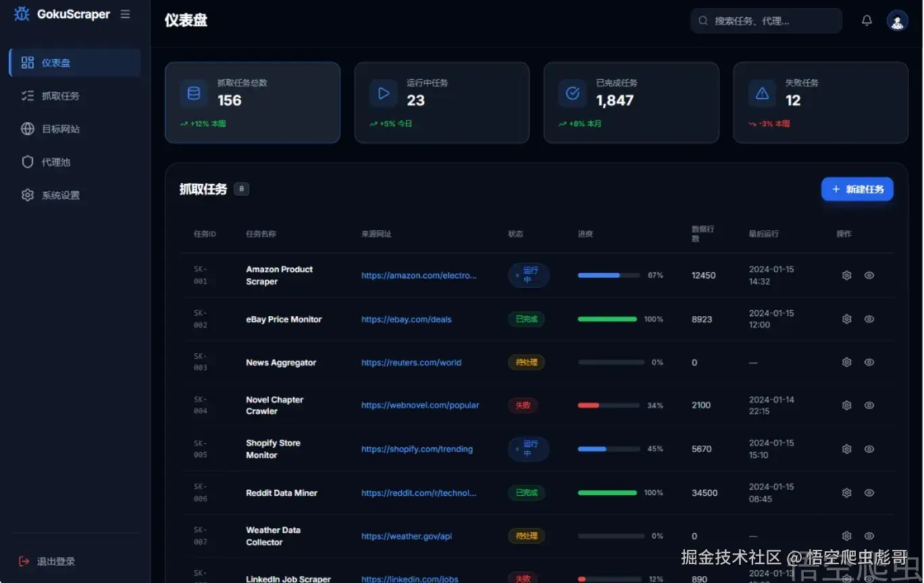Open 系统设置 in the sidebar
Viewport: 924px width, 583px height.
coord(75,195)
